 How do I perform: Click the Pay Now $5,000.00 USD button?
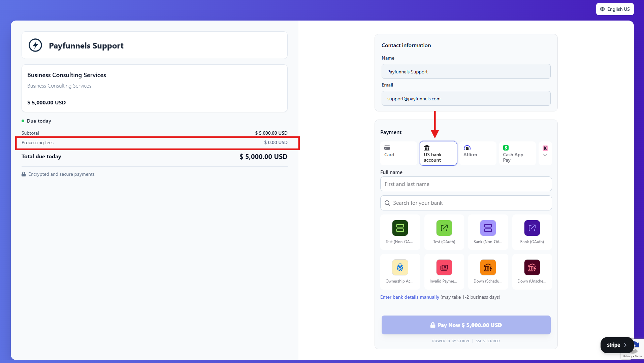tap(466, 325)
